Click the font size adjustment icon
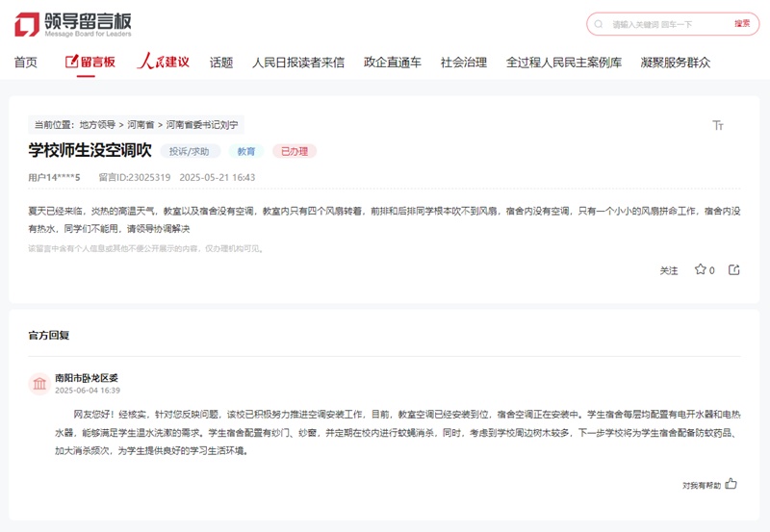Screen dimensions: 770x532 pyautogui.click(x=717, y=125)
